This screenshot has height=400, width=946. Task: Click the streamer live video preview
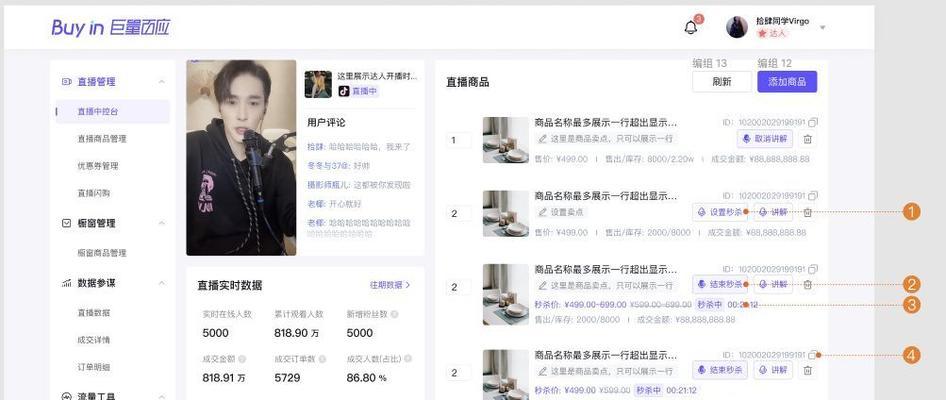pyautogui.click(x=241, y=157)
